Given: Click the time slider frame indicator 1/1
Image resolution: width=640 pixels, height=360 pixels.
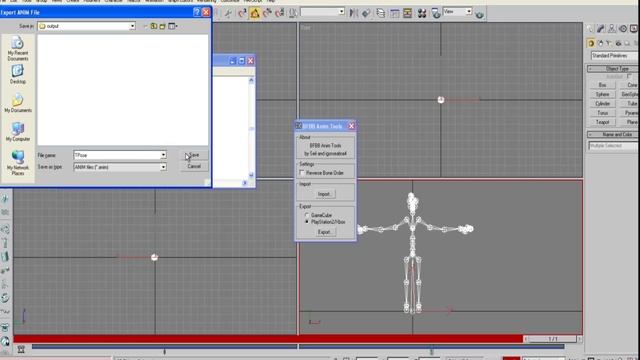Looking at the screenshot, I should click(553, 339).
